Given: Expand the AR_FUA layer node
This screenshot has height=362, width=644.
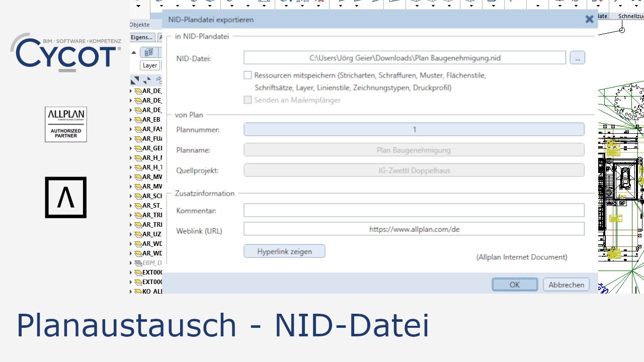Looking at the screenshot, I should [131, 139].
